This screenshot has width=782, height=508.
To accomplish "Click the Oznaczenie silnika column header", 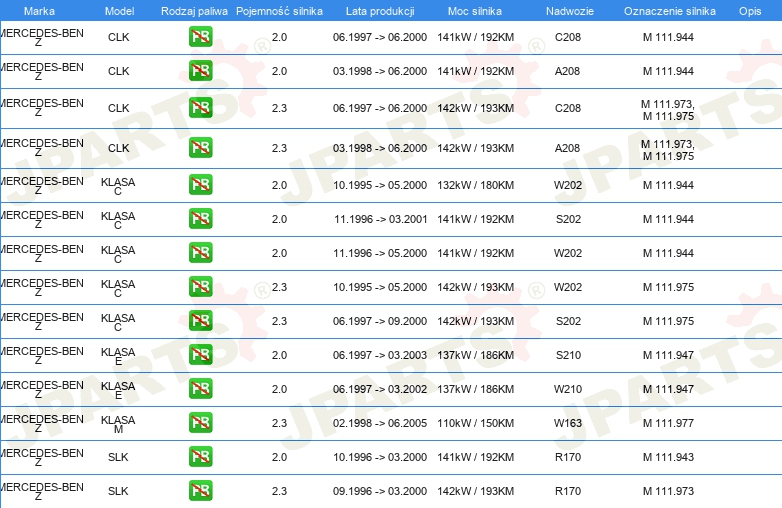I will [670, 11].
